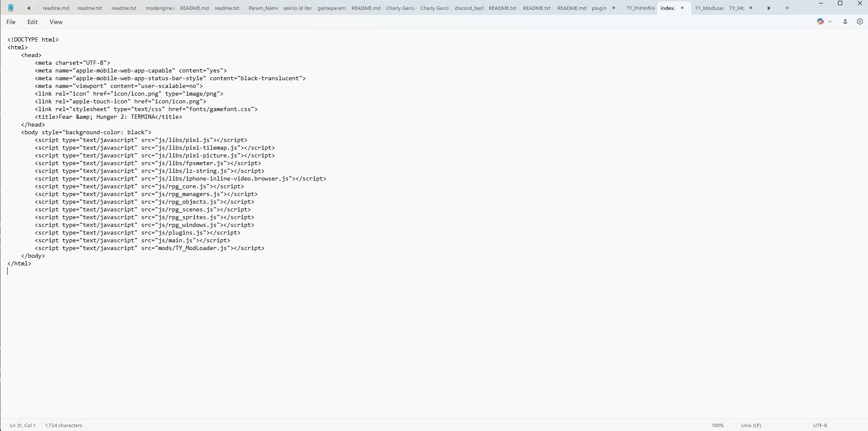Image resolution: width=868 pixels, height=431 pixels.
Task: Click the 1,724 characters count
Action: (63, 425)
